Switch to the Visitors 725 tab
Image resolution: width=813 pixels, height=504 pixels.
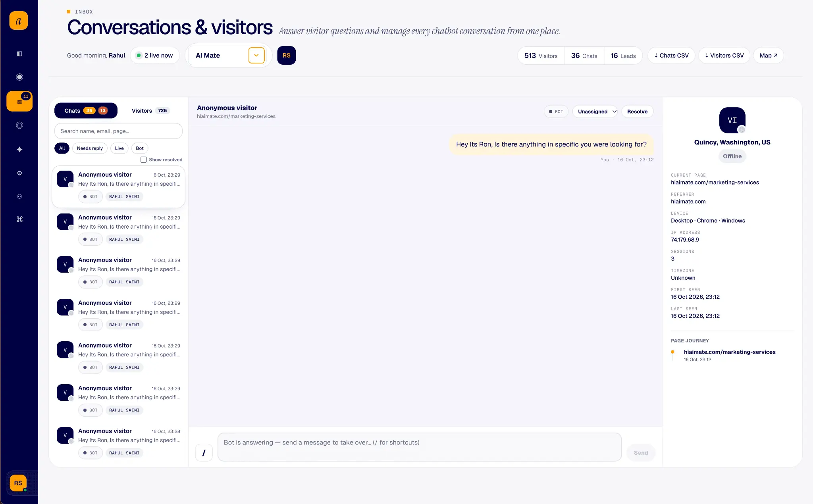150,111
